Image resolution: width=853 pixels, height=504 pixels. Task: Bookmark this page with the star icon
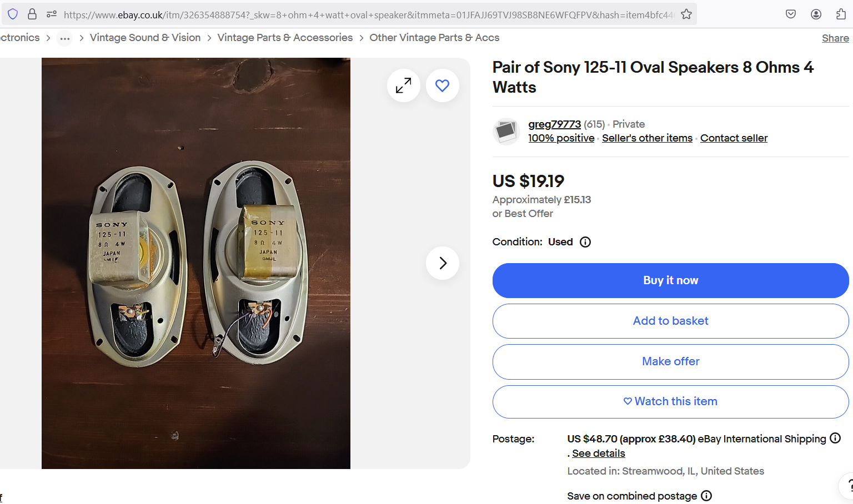686,14
